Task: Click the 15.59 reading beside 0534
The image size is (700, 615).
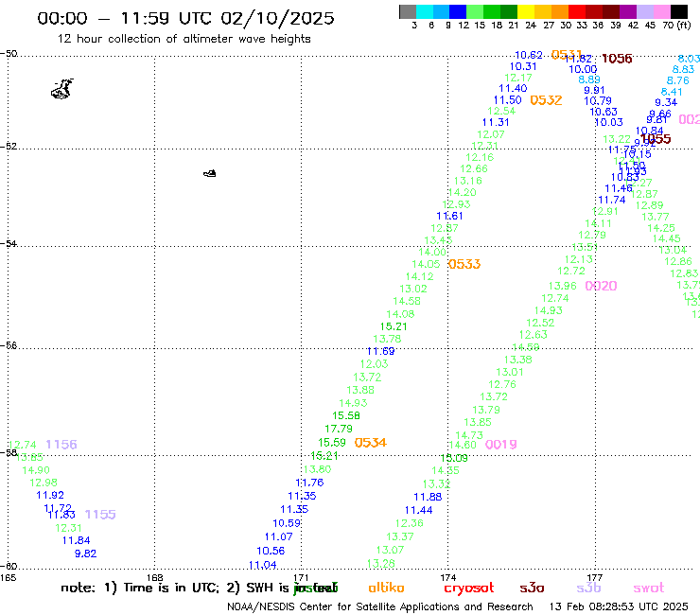Action: tap(332, 443)
